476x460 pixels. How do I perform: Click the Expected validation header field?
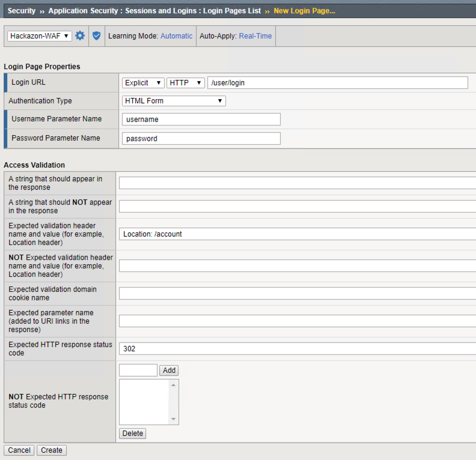[297, 234]
